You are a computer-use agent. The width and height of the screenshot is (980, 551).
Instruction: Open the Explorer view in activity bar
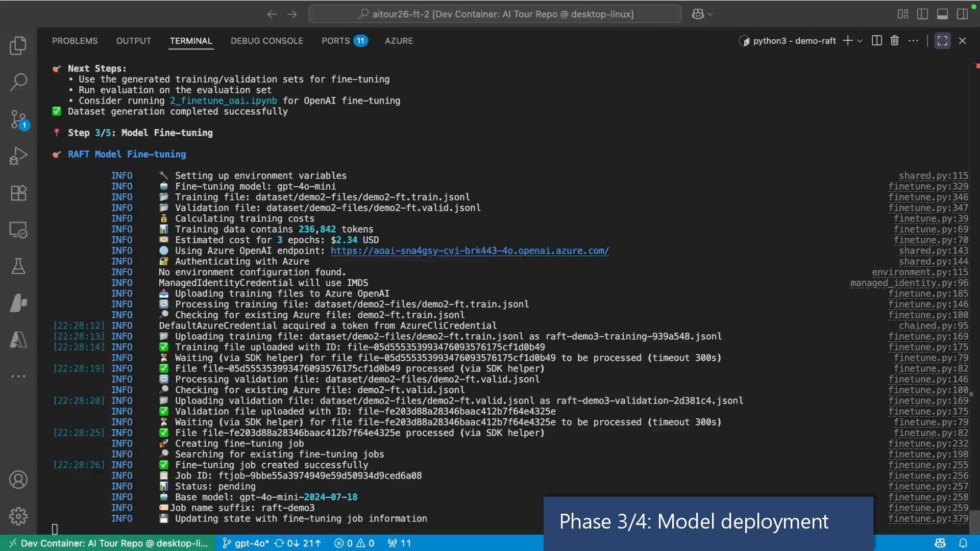coord(18,46)
